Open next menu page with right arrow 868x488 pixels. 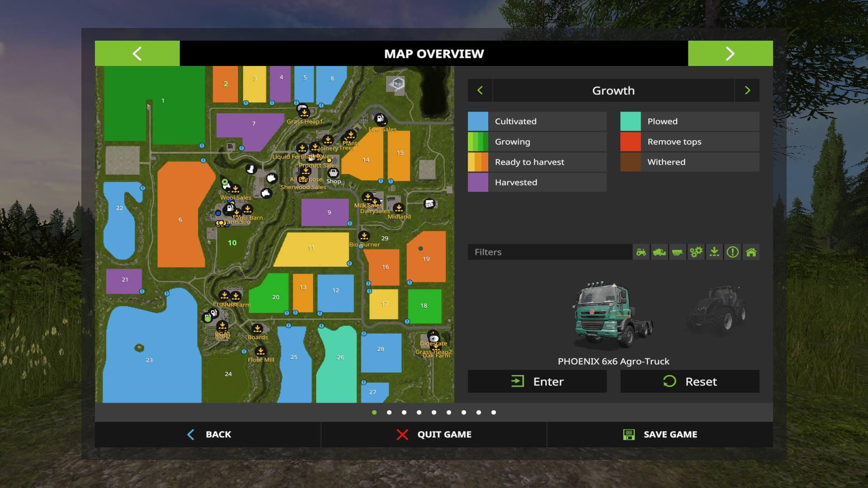pyautogui.click(x=730, y=53)
